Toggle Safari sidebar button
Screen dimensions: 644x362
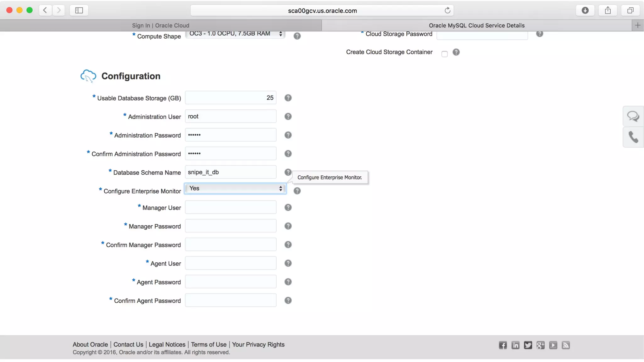click(x=79, y=10)
